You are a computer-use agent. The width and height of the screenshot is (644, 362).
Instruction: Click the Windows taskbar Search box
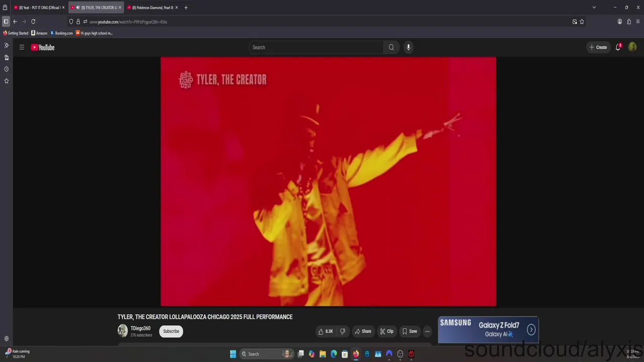click(x=267, y=354)
